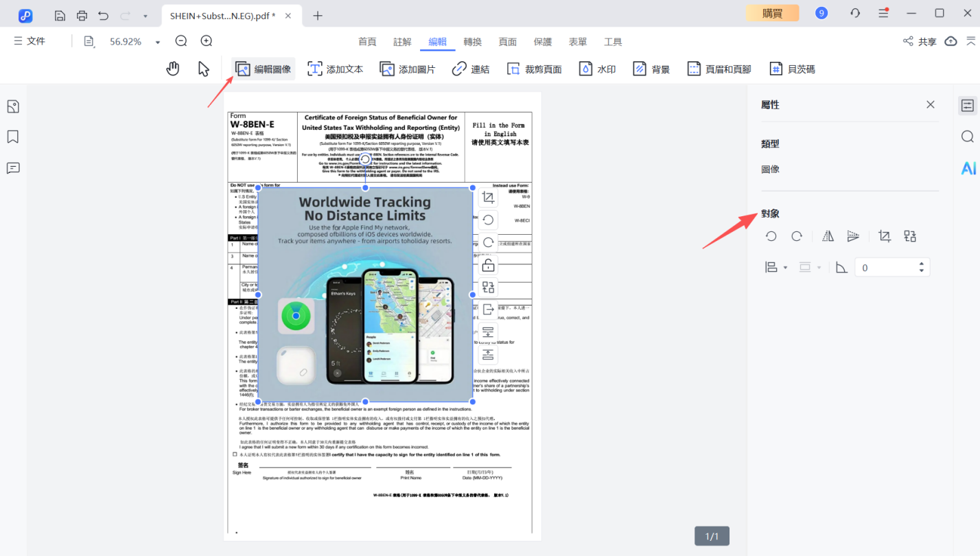Unlock image using floating padlock icon
Viewport: 980px width, 556px height.
click(x=488, y=265)
